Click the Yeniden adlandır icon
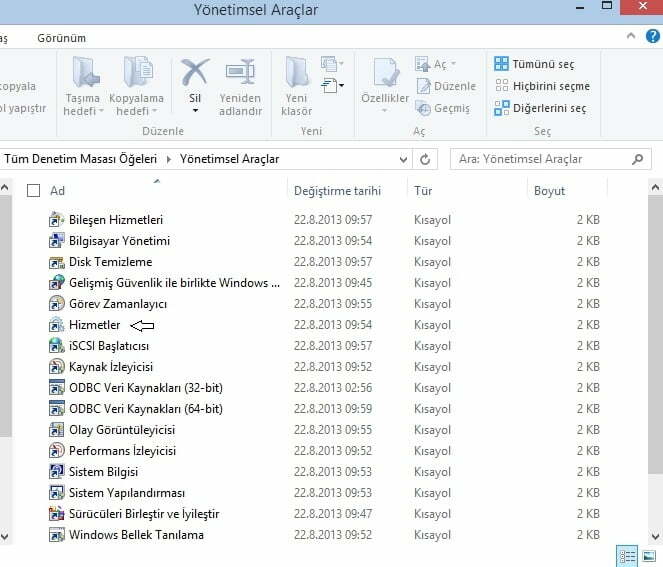Screen dimensions: 663x567 (x=240, y=72)
